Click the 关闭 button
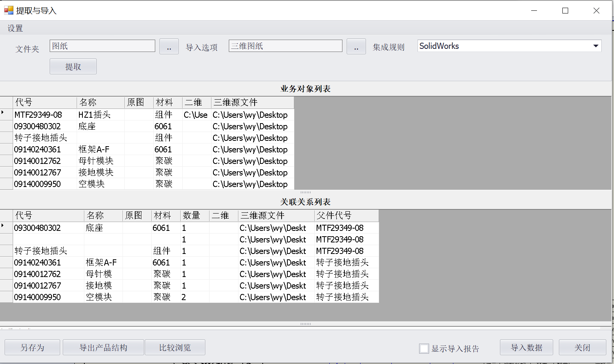614x364 pixels. pos(582,347)
